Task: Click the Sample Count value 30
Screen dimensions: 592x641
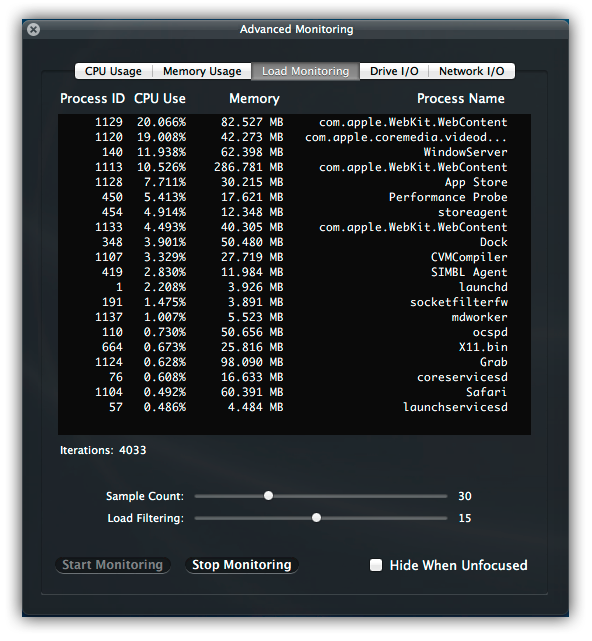Action: coord(465,496)
